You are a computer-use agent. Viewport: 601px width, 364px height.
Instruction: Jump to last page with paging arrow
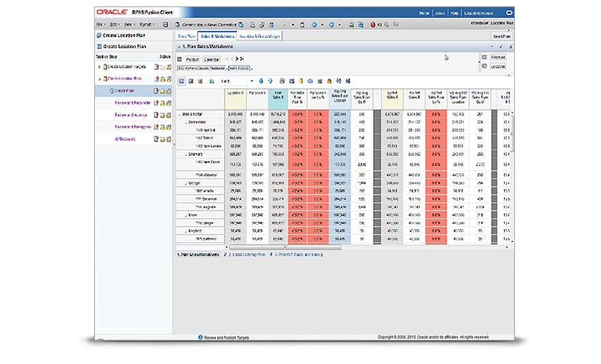coord(240,59)
